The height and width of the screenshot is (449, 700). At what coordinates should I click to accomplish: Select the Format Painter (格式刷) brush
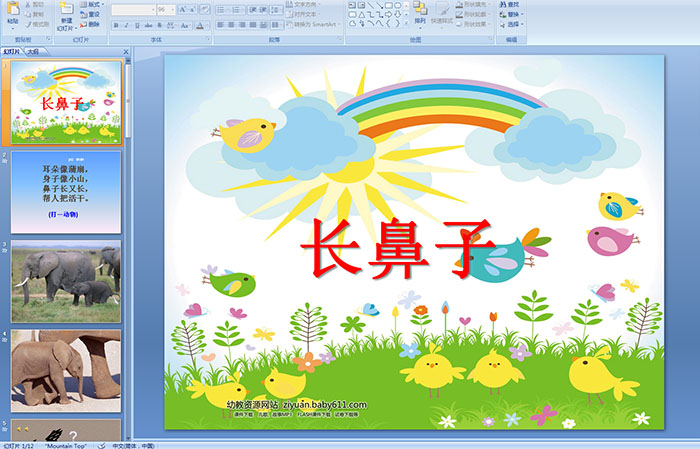click(x=37, y=24)
